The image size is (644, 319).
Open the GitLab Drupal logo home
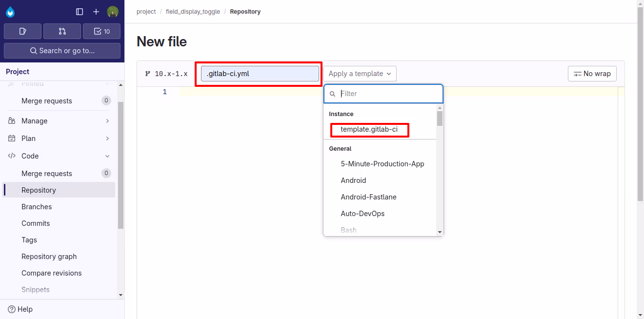(10, 12)
